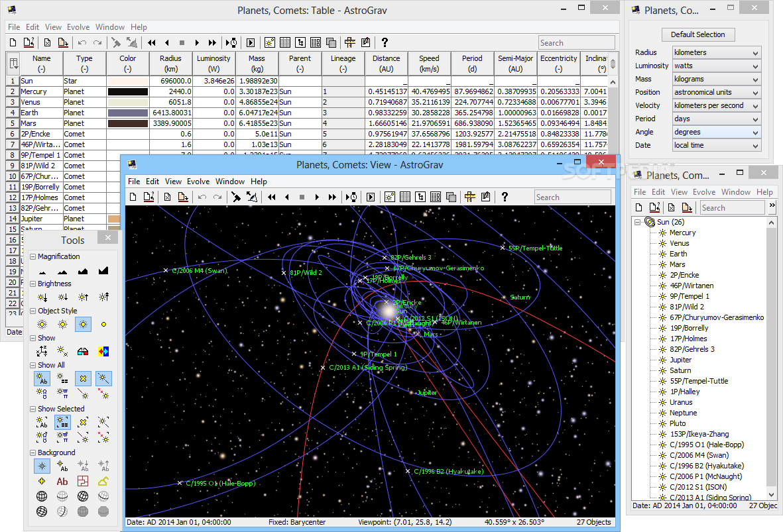Collapse the Background section in Tools
This screenshot has height=532, width=783.
pos(33,452)
